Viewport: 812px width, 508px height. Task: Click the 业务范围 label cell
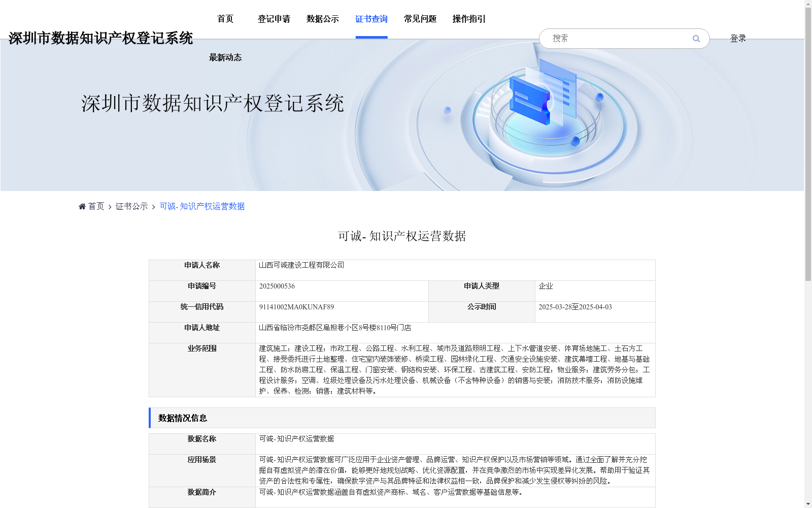pos(202,370)
